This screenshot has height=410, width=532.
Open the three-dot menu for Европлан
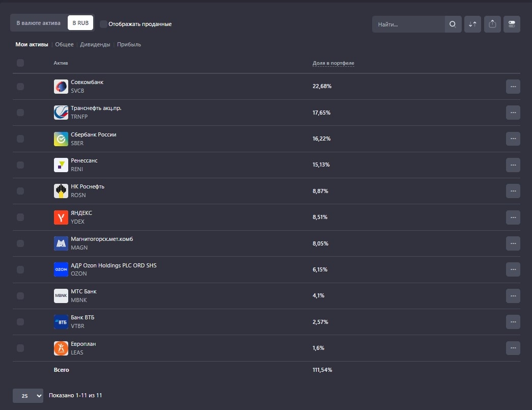pyautogui.click(x=513, y=348)
